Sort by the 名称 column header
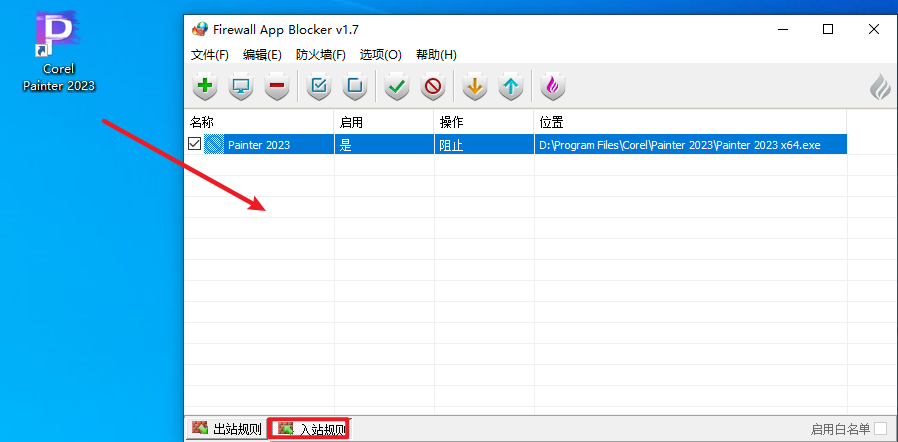The height and width of the screenshot is (442, 898). click(259, 122)
